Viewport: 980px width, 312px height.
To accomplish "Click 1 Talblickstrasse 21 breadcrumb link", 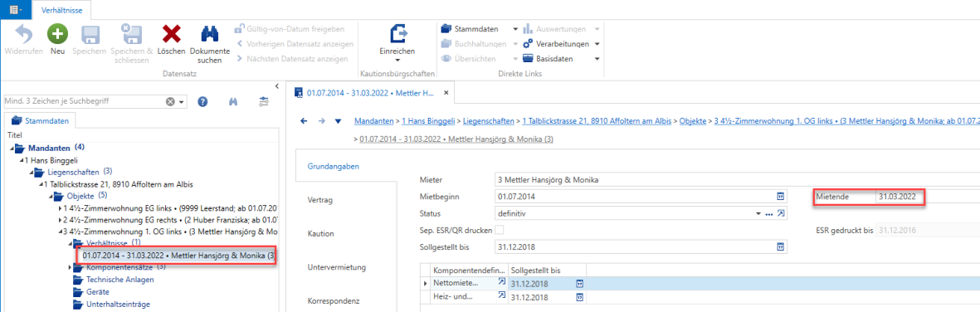I will pos(597,120).
